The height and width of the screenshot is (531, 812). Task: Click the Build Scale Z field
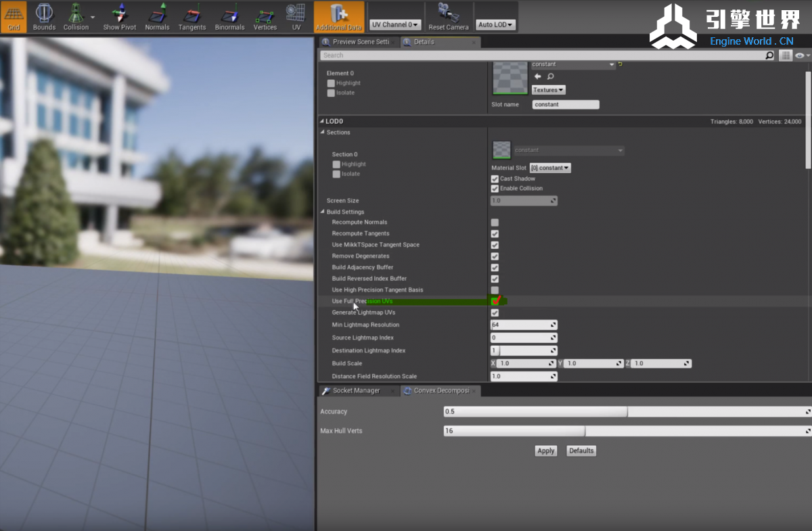coord(662,363)
